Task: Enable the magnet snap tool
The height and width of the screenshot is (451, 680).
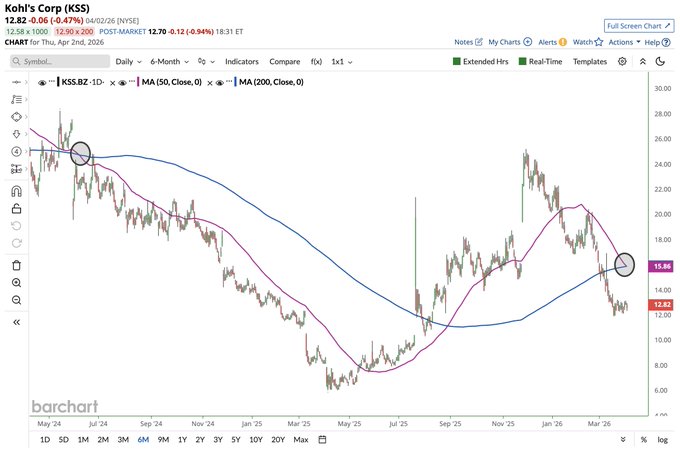Action: pos(16,191)
